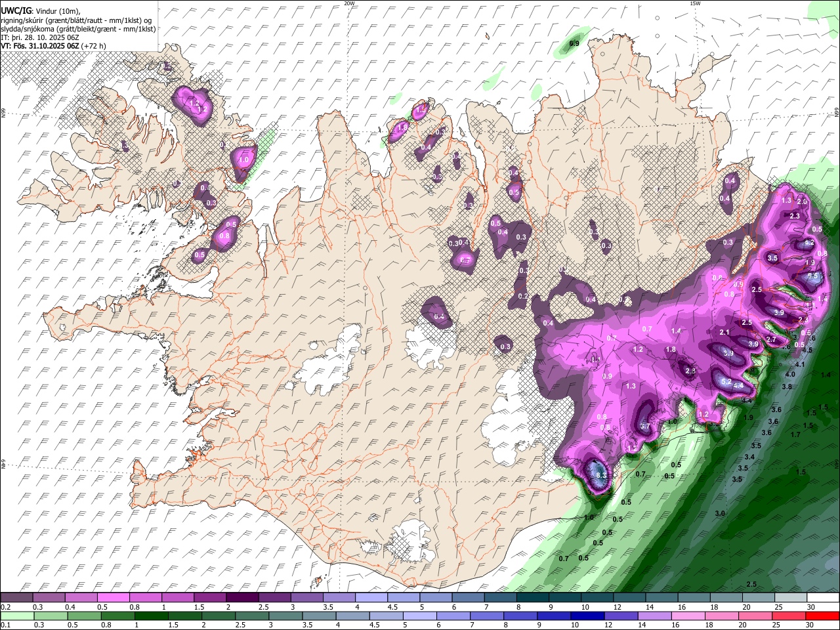Click the 'VT: Fös. 31.10.2025 06Z' valid time

click(x=40, y=46)
